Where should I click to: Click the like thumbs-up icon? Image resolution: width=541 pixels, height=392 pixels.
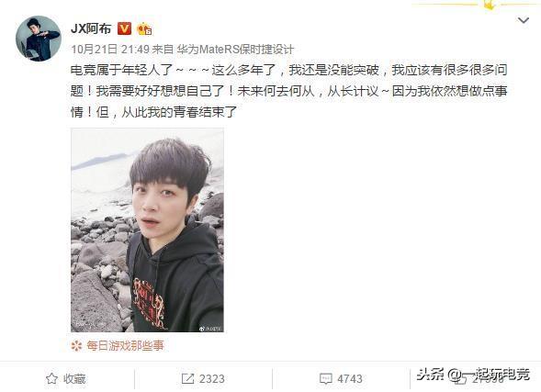[x=462, y=379]
